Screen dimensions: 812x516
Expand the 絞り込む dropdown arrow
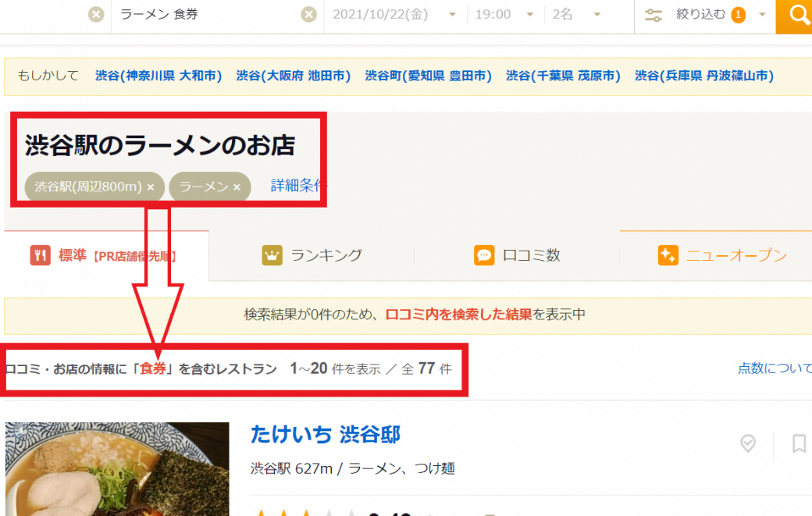[762, 15]
